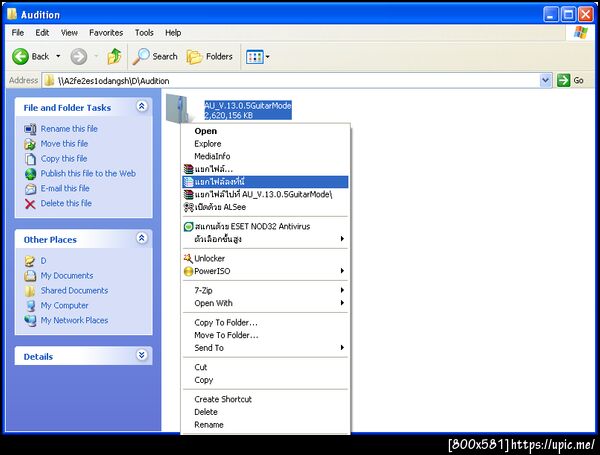The height and width of the screenshot is (455, 600).
Task: Click the Copy this file page icon
Action: pos(30,159)
